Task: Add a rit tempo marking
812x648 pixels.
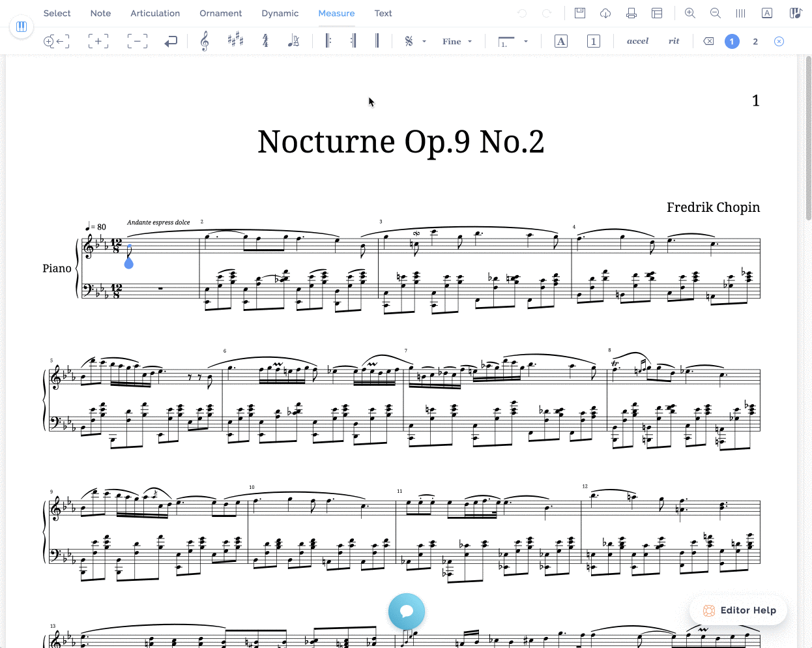Action: click(x=674, y=40)
